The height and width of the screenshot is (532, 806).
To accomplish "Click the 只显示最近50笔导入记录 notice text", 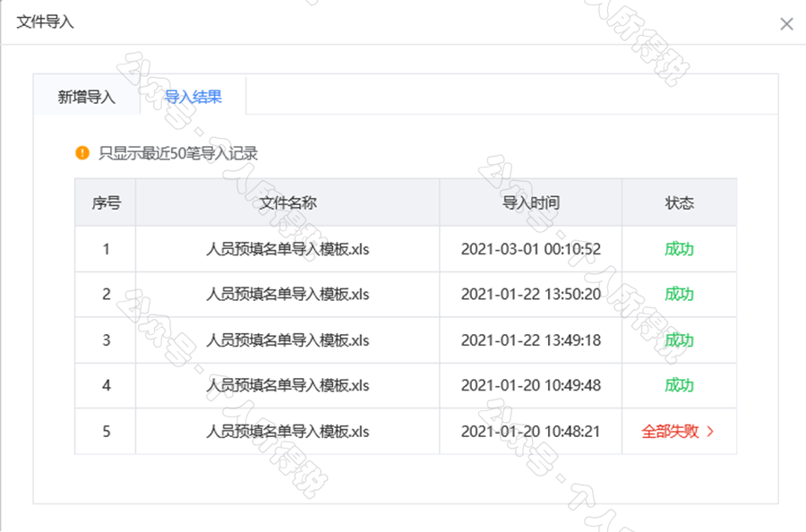I will tap(178, 153).
